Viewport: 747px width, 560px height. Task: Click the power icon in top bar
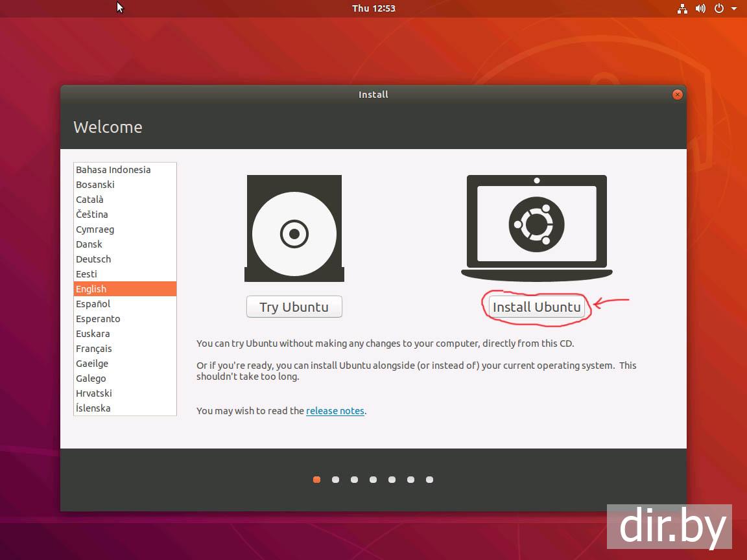point(718,8)
